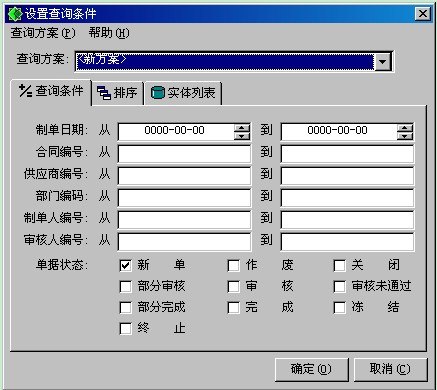
Task: Enable the 部分审核 checkbox
Action: point(126,286)
